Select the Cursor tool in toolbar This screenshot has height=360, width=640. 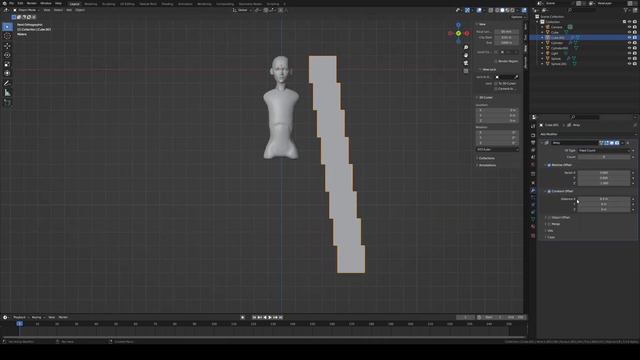pos(7,36)
